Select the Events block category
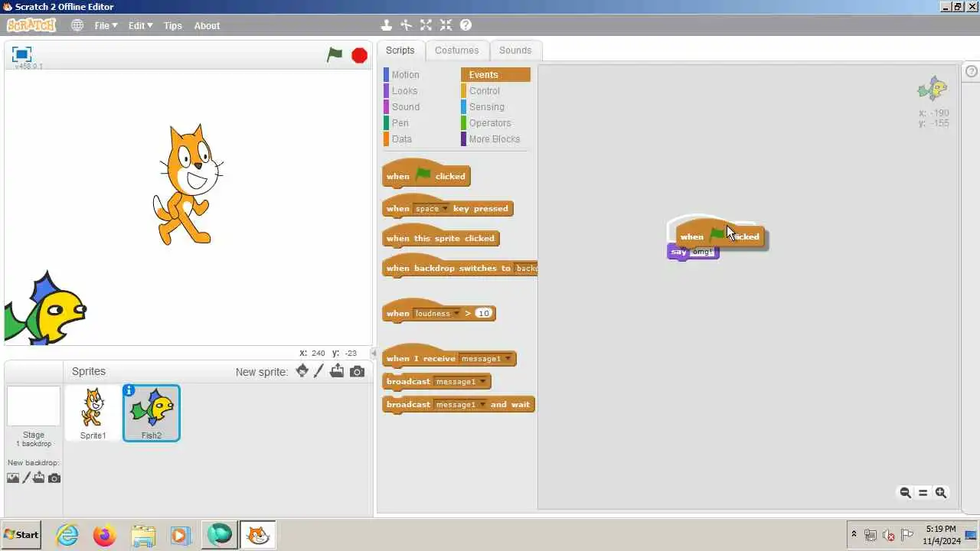The width and height of the screenshot is (980, 551). tap(495, 74)
